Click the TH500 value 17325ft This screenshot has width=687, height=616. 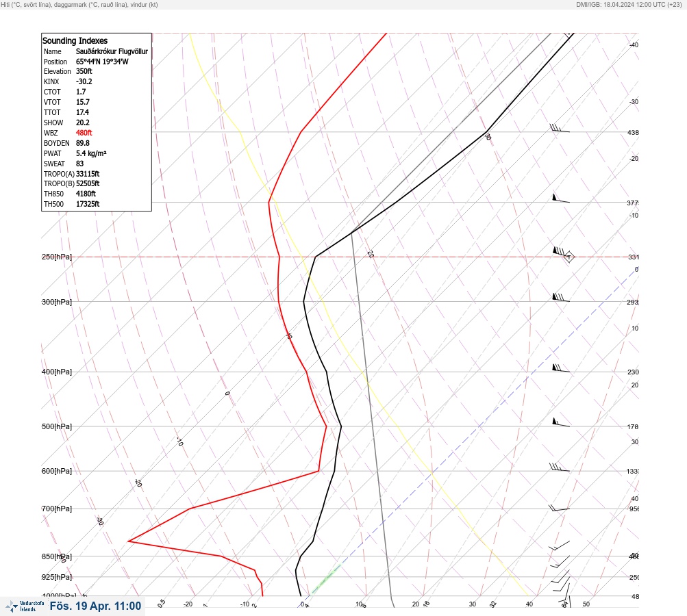(88, 204)
